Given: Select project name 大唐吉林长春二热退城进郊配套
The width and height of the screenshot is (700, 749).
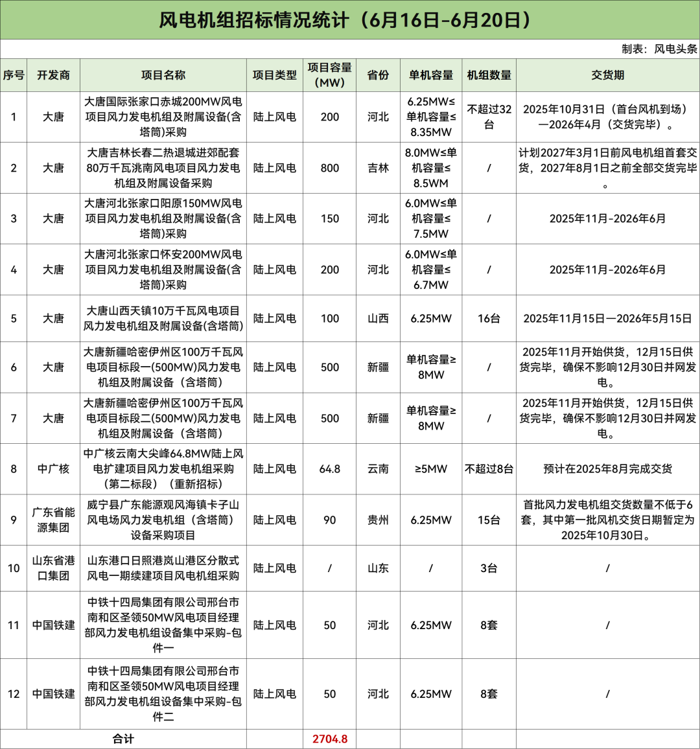Looking at the screenshot, I should pyautogui.click(x=163, y=168).
